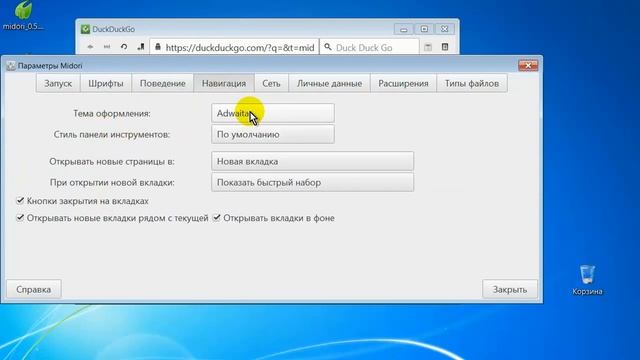The width and height of the screenshot is (640, 360).
Task: Click the Справка help button
Action: point(33,289)
